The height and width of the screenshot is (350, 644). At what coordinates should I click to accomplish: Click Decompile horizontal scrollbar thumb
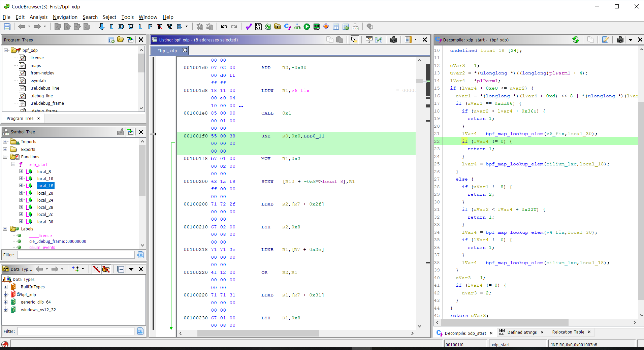pos(504,322)
